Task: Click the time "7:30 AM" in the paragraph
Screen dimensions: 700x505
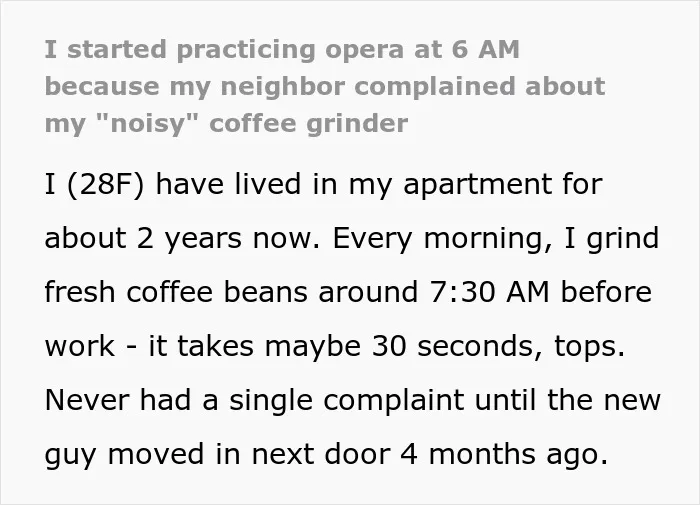Action: (489, 292)
